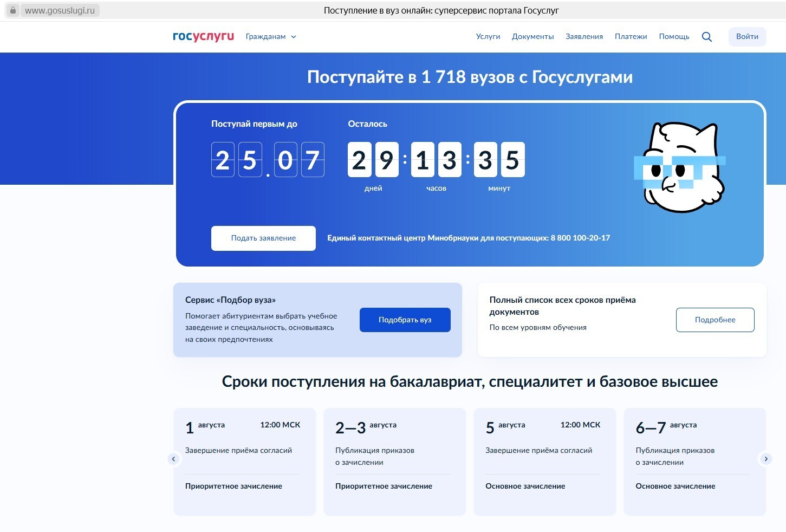
Task: Click the Подробнее button
Action: 715,320
